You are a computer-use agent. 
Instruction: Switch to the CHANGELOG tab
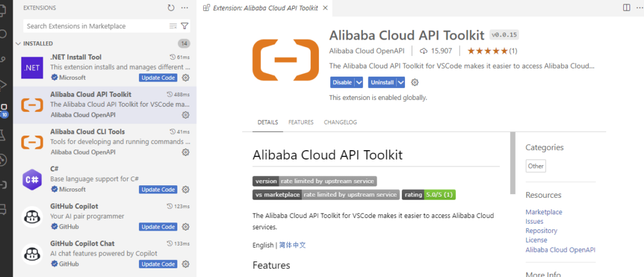click(340, 122)
